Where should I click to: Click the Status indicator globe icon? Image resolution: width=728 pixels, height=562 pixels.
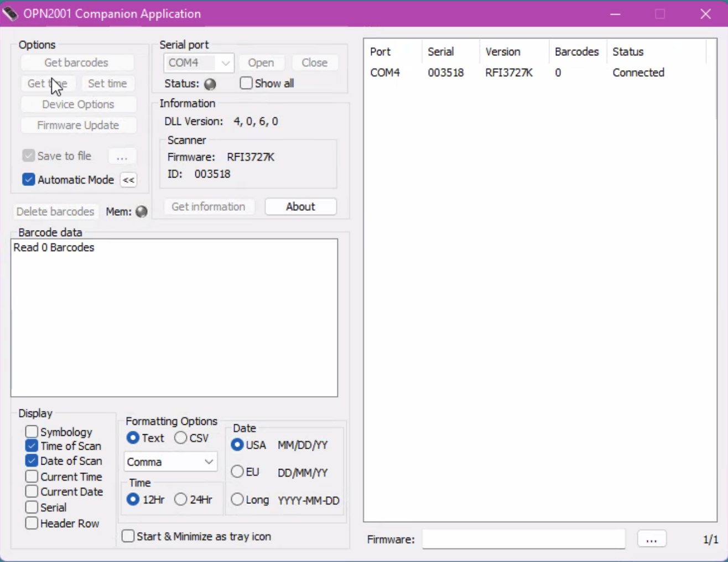(210, 84)
